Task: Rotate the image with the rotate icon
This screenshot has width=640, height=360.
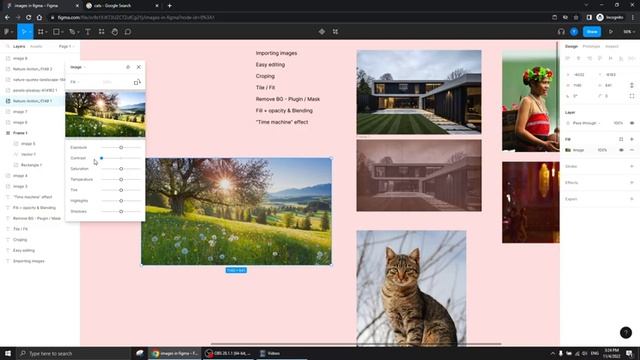Action: click(137, 82)
